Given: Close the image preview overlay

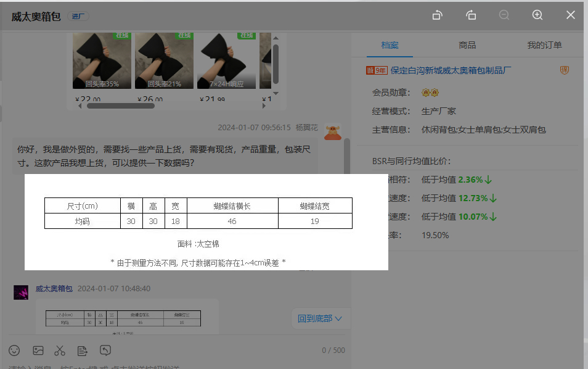Looking at the screenshot, I should 571,15.
